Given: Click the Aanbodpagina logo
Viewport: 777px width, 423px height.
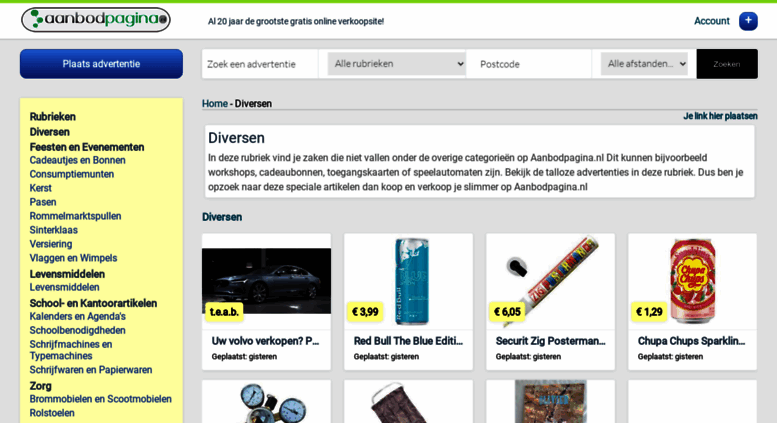Looking at the screenshot, I should 96,20.
